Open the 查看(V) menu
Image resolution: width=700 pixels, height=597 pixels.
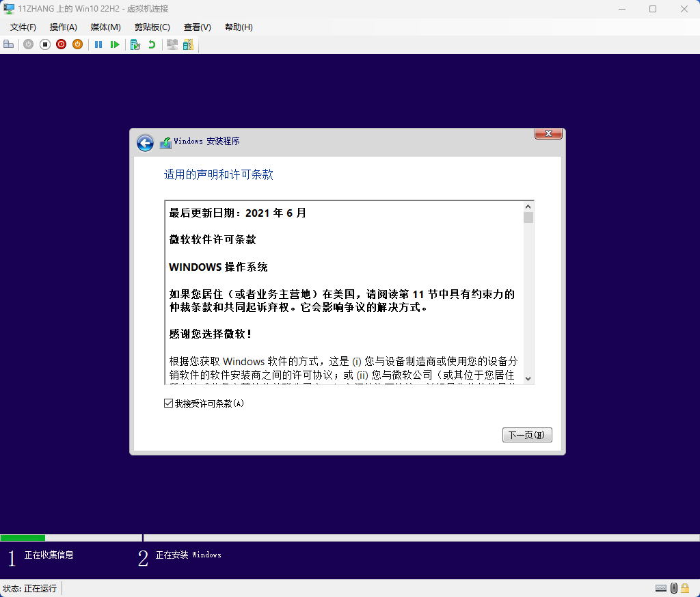pos(198,27)
